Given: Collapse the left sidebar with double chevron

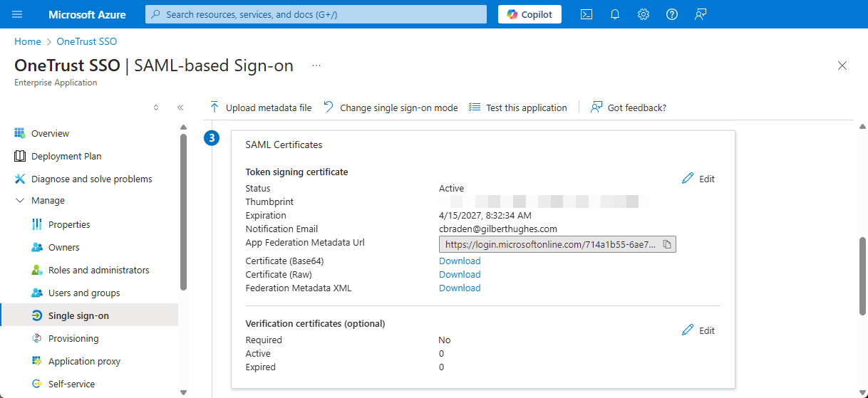Looking at the screenshot, I should (x=180, y=108).
